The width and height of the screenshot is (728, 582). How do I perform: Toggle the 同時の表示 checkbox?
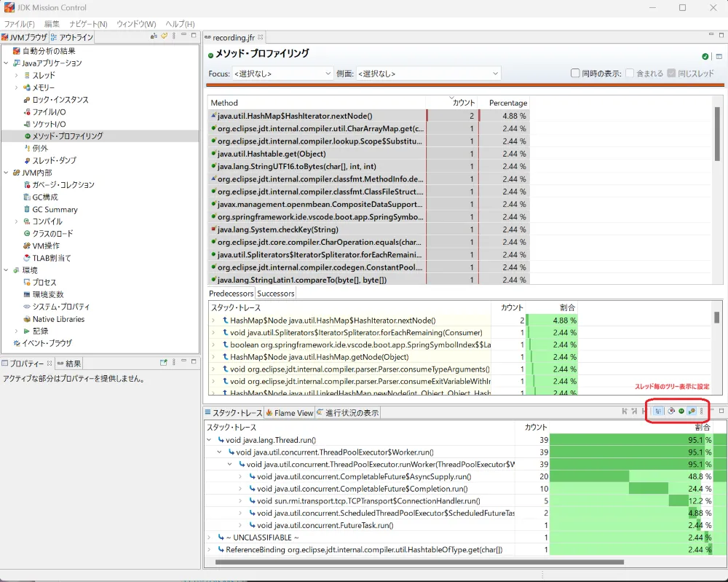click(x=575, y=73)
